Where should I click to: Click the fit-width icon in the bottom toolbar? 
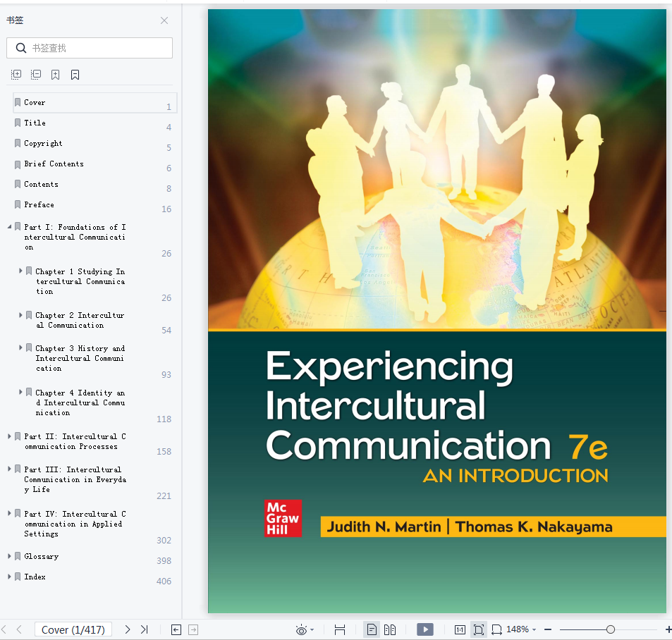[340, 629]
